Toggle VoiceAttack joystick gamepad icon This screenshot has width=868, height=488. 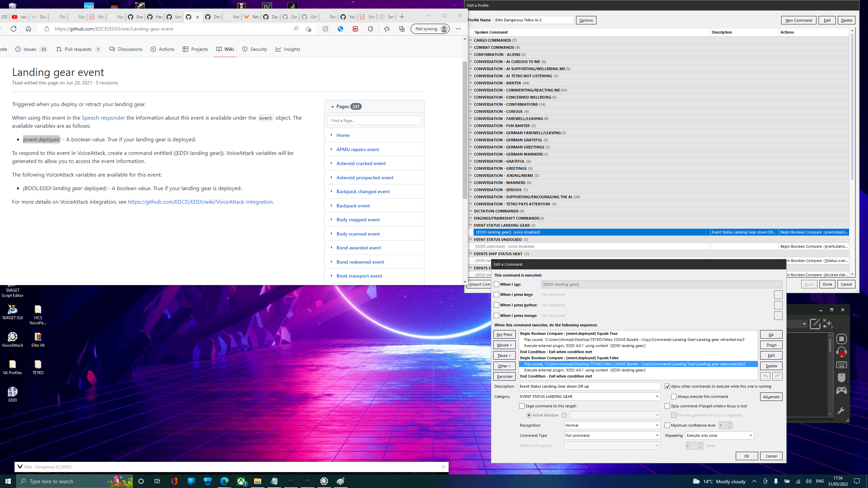842,390
